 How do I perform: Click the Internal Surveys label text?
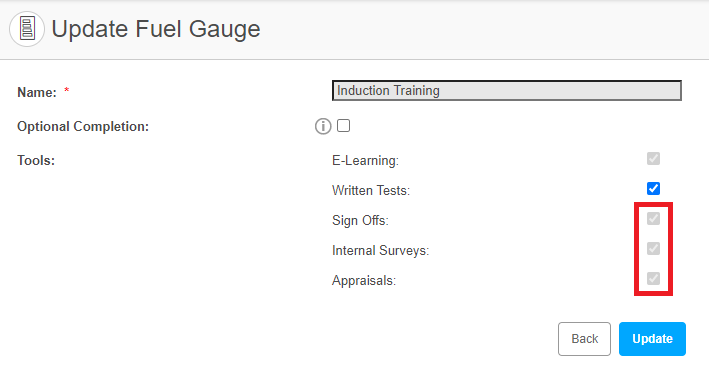pyautogui.click(x=380, y=250)
